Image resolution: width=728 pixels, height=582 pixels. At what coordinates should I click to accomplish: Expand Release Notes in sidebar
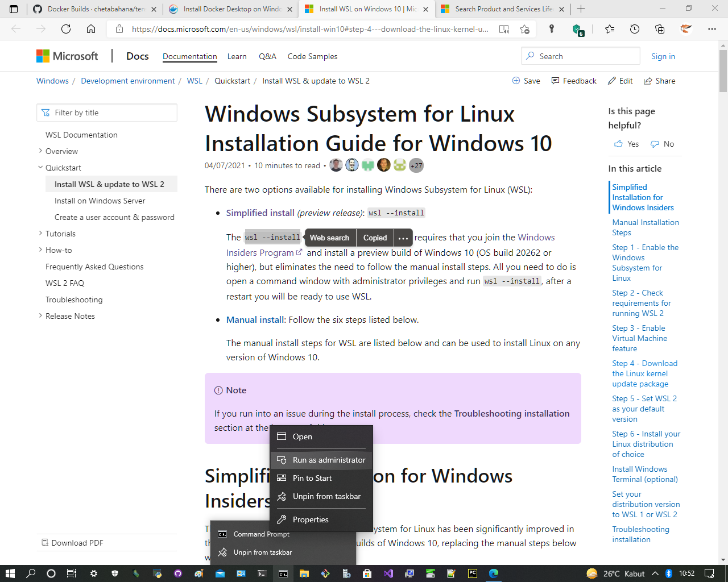(40, 316)
